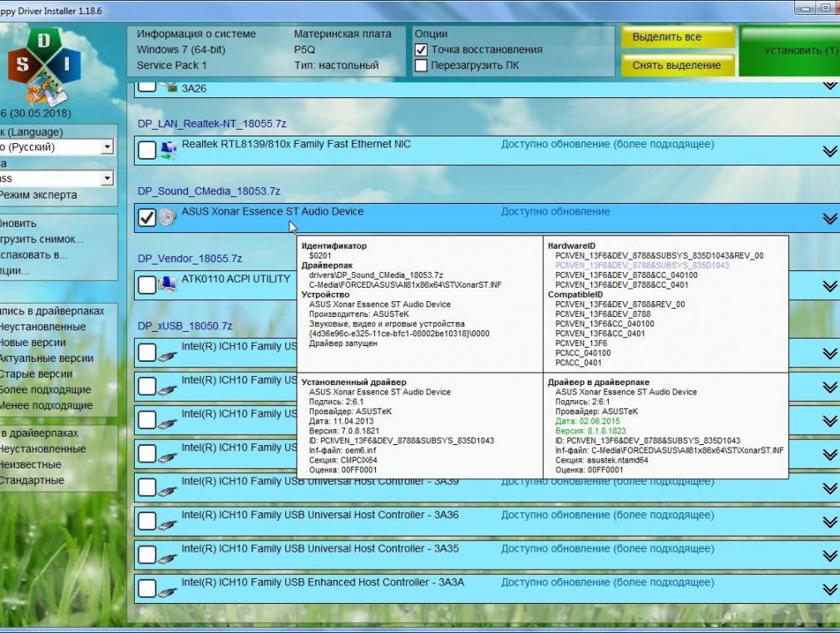Click 'Дата: 02.06.2015' in the tooltip
The width and height of the screenshot is (840, 633).
tap(587, 421)
